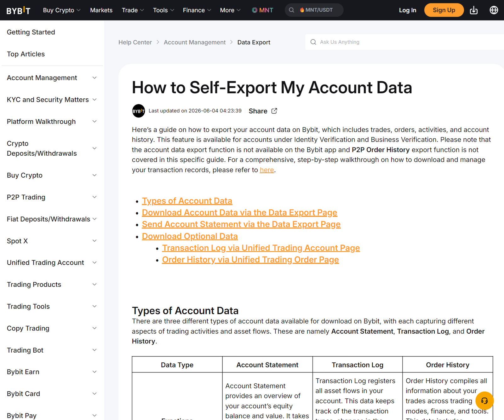Click the help search magnifier icon
Viewport: 504px width, 420px height.
point(313,42)
